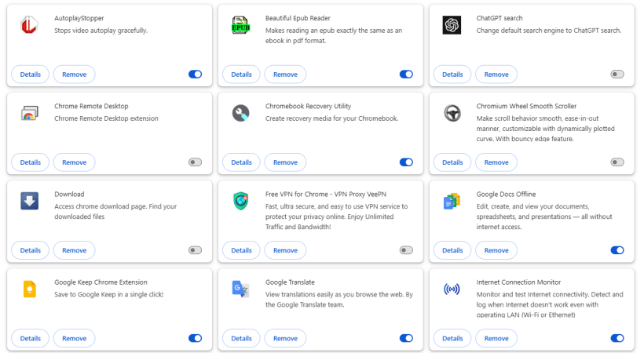Click the VeePN shield icon
The width and height of the screenshot is (644, 353).
pos(240,201)
